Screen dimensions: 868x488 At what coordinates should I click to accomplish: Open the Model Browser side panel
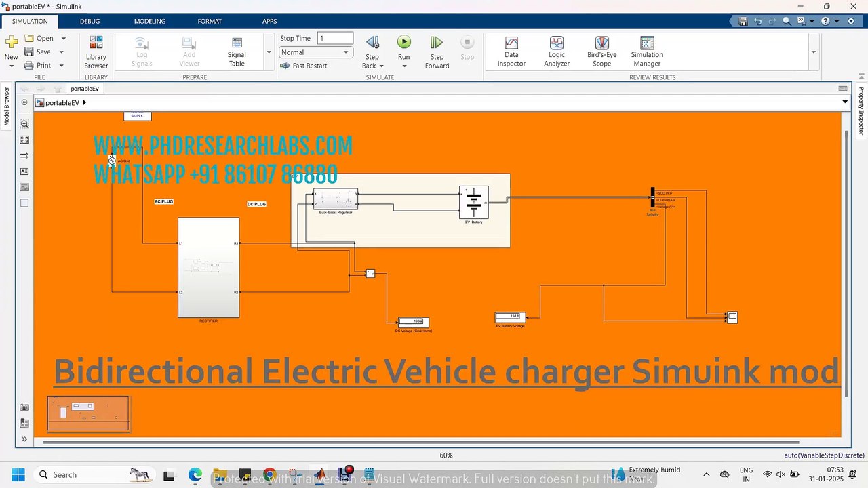click(7, 106)
